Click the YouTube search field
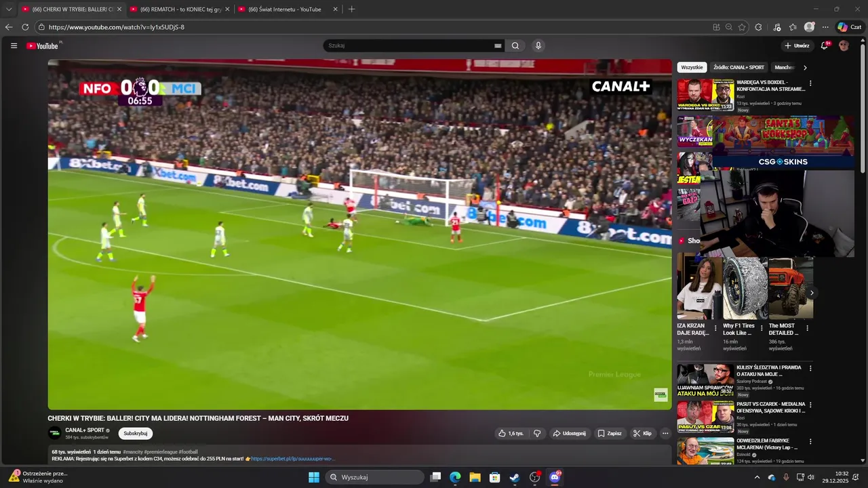The width and height of the screenshot is (868, 488). pyautogui.click(x=409, y=45)
